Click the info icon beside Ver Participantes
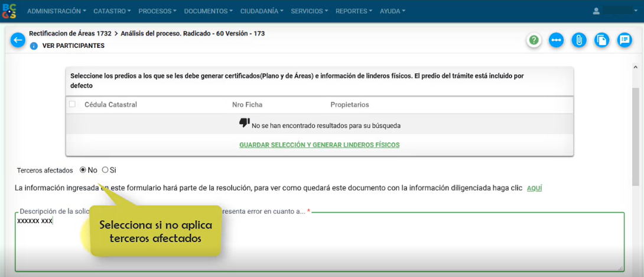 point(34,46)
